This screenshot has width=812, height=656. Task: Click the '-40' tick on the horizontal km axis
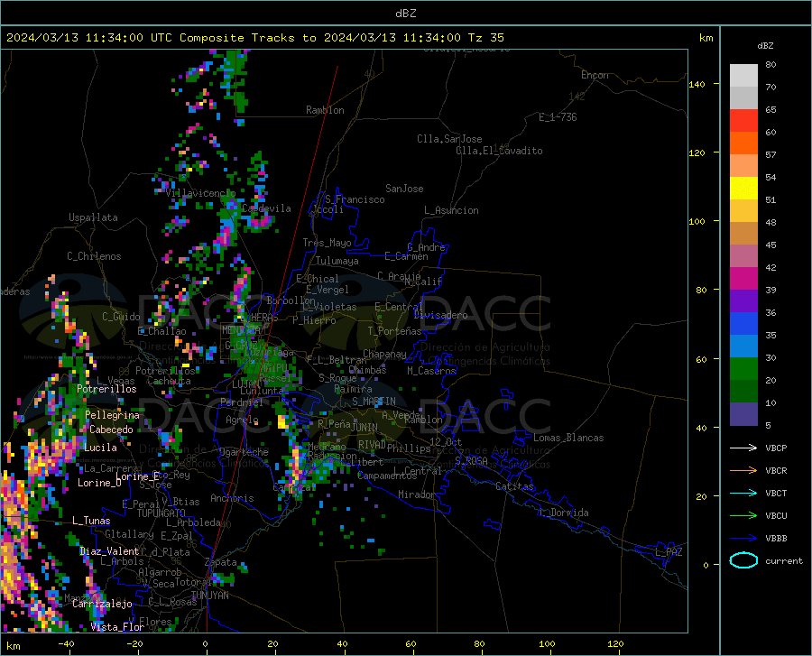coord(66,644)
